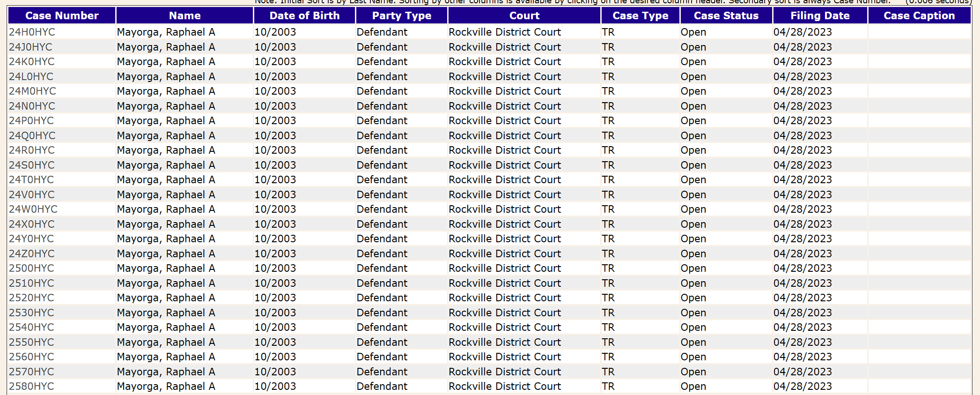
Task: Sort results by Court column
Action: 524,15
